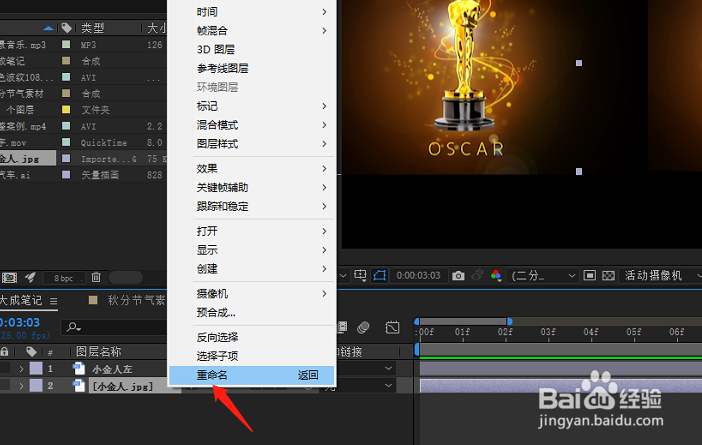
Task: Click the region of interest icon in viewer
Action: 360,275
